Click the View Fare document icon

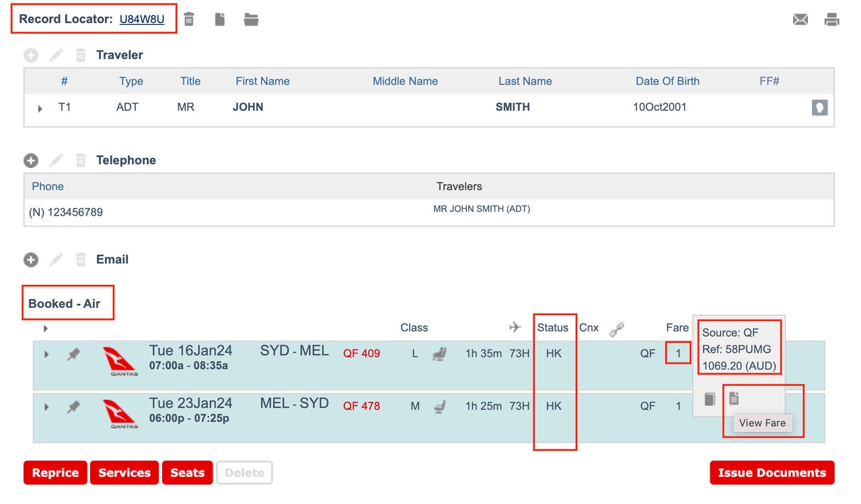[x=734, y=398]
